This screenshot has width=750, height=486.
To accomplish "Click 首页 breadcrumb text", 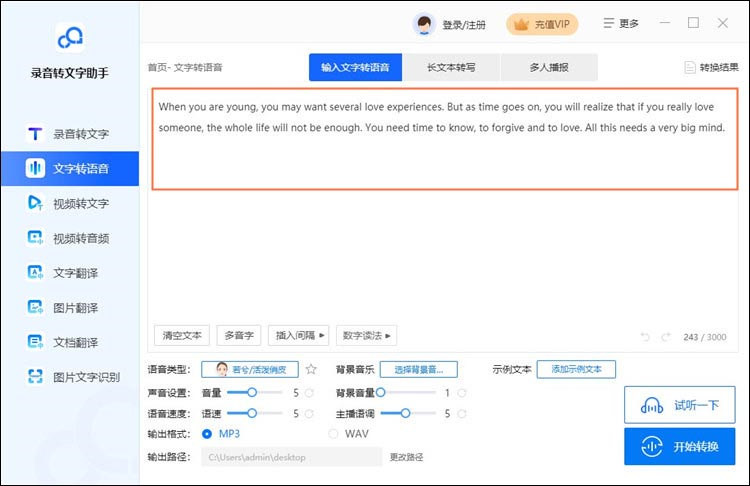I will pyautogui.click(x=157, y=67).
